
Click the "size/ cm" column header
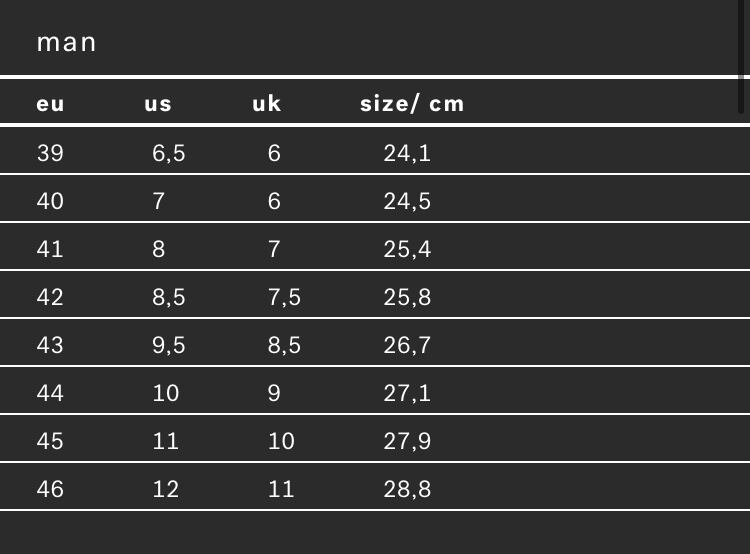tap(412, 103)
